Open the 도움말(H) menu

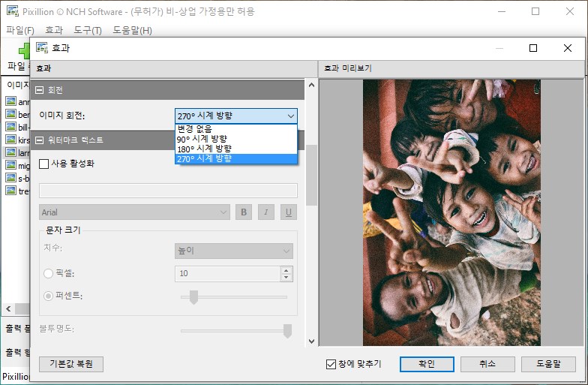132,30
